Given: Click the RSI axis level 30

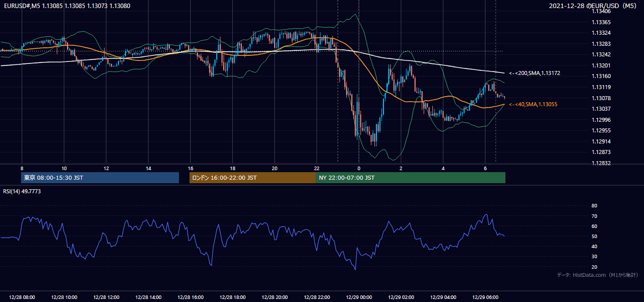Looking at the screenshot, I should click(594, 257).
